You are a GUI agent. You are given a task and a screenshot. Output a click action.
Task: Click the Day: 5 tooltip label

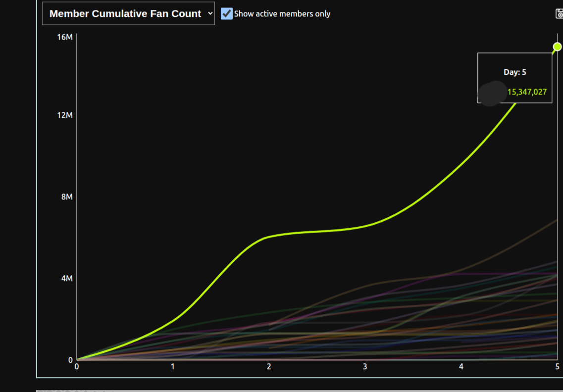pyautogui.click(x=515, y=72)
